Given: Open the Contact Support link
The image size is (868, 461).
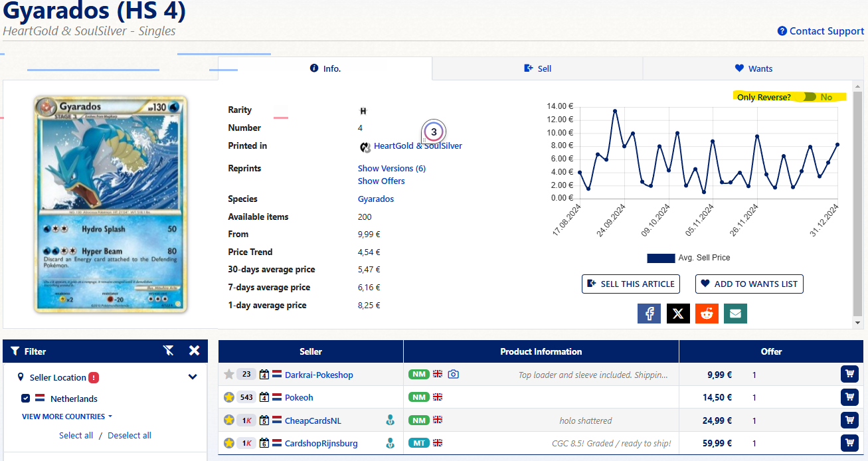Looking at the screenshot, I should tap(821, 31).
